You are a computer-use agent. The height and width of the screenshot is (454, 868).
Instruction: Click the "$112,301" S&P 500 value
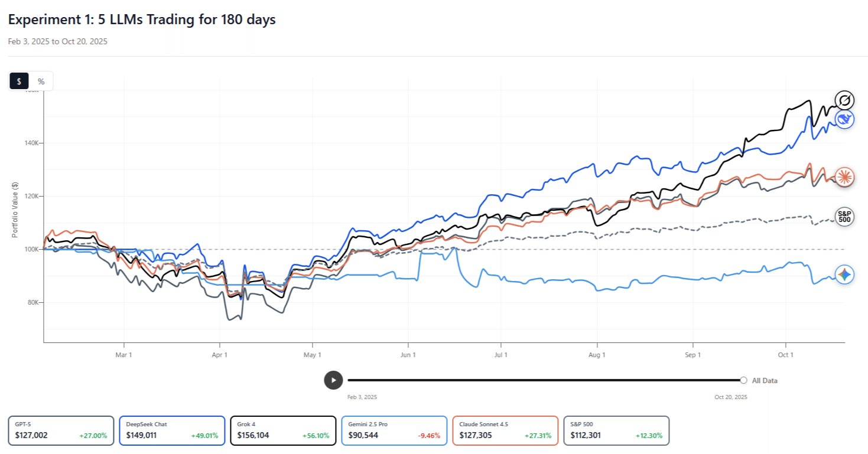(x=587, y=436)
